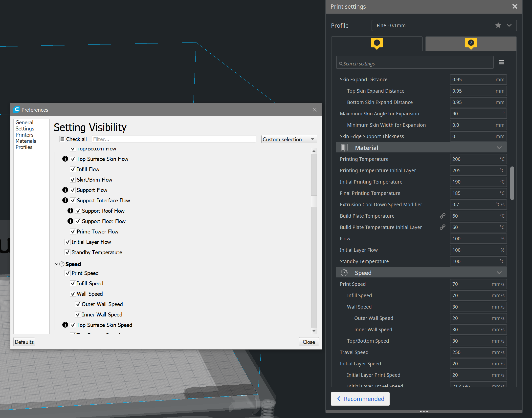Select extruder 1 tab icon

[x=377, y=43]
